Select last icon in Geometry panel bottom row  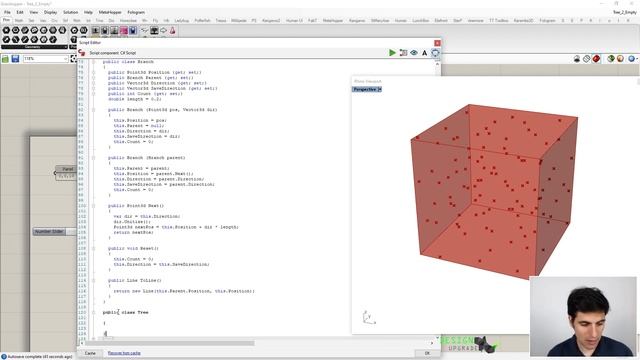point(53,40)
